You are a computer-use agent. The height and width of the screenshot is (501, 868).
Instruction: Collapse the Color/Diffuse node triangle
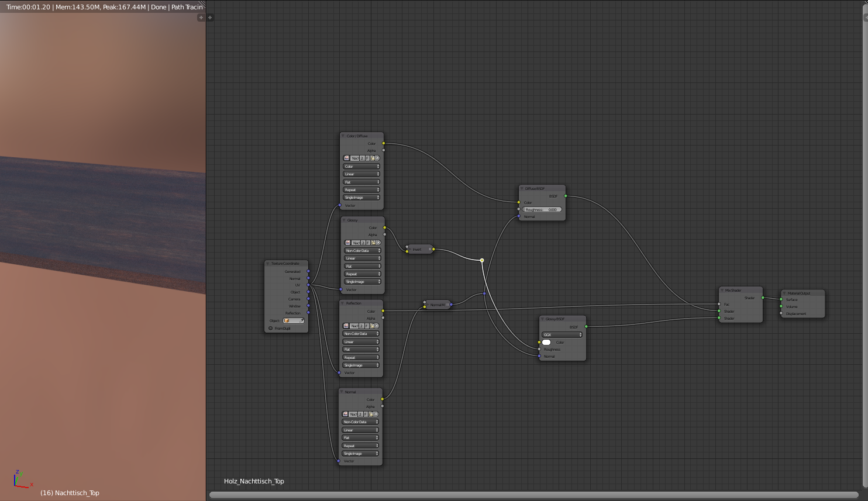click(x=343, y=136)
